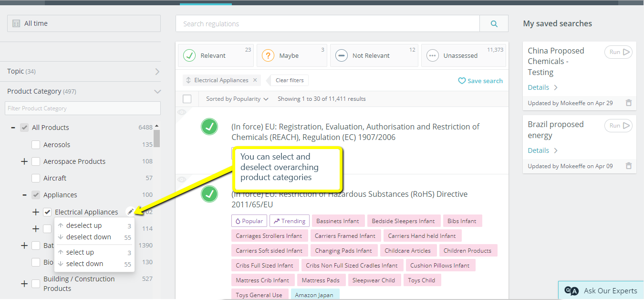The height and width of the screenshot is (300, 644).
Task: Enable the Aerosols checkbox
Action: tap(35, 144)
